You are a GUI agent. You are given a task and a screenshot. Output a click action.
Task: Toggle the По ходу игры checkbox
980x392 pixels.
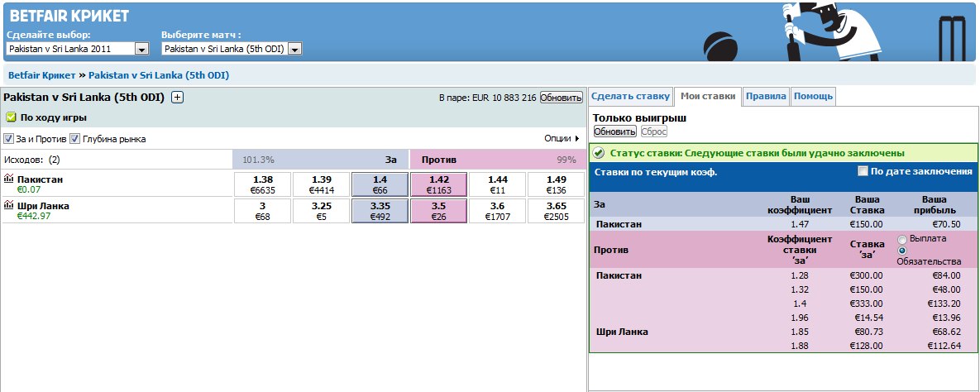(11, 117)
